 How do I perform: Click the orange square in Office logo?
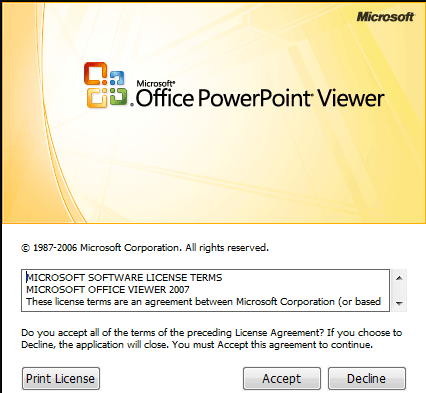[96, 74]
